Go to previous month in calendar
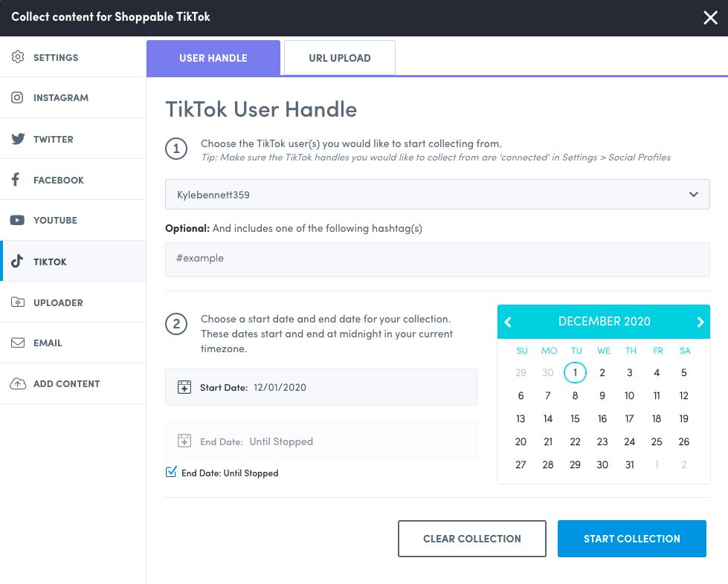This screenshot has width=728, height=584. pyautogui.click(x=509, y=322)
